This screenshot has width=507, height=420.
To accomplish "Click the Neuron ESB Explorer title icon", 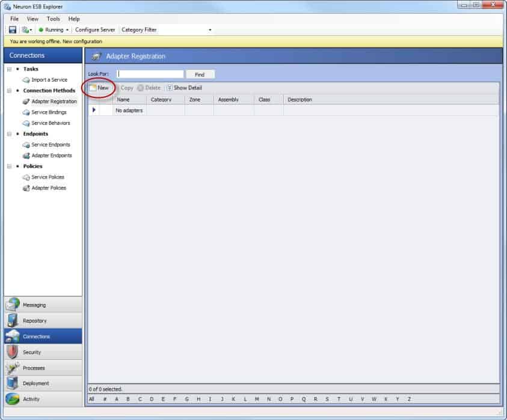I will [7, 7].
